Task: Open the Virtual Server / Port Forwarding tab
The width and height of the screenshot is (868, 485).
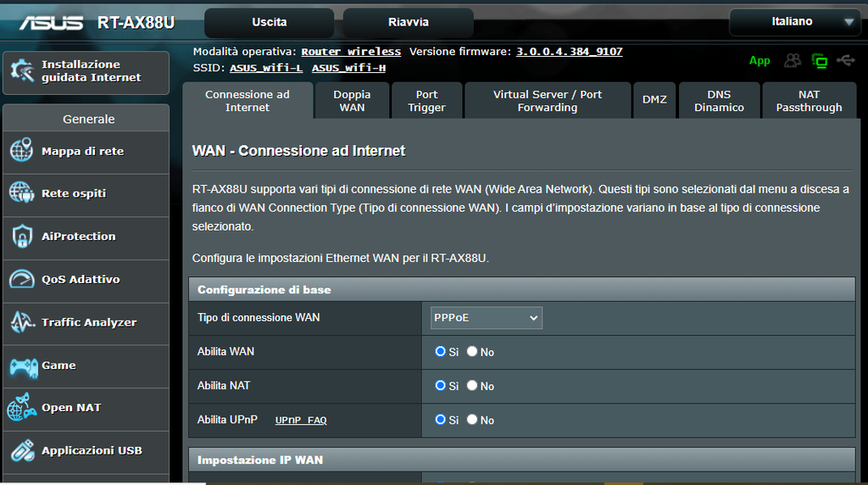Action: pos(548,101)
